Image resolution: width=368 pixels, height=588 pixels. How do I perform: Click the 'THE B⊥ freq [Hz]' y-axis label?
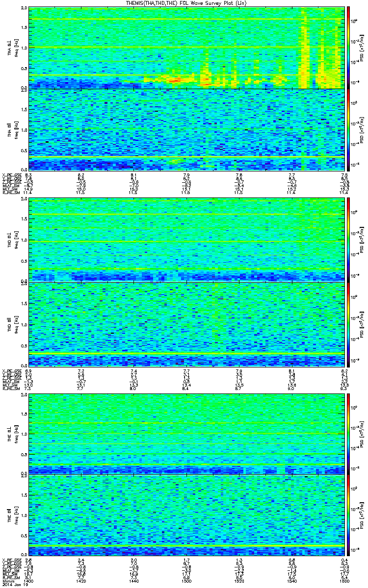(x=12, y=433)
